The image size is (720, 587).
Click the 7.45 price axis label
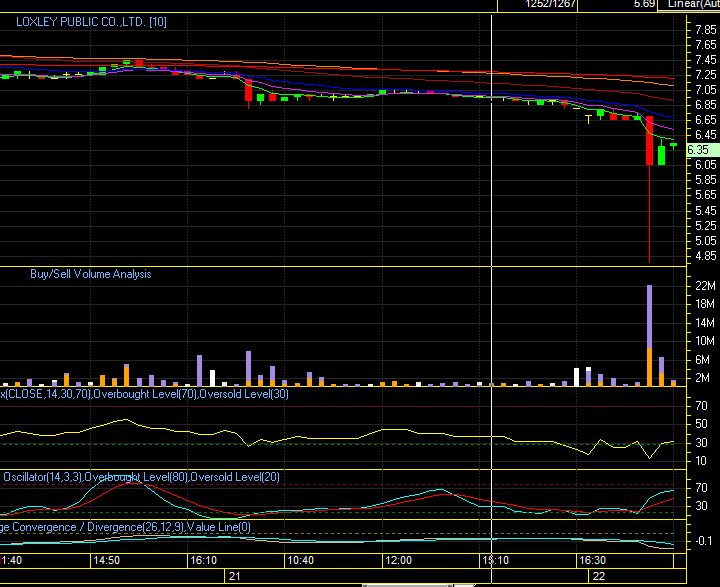(706, 60)
